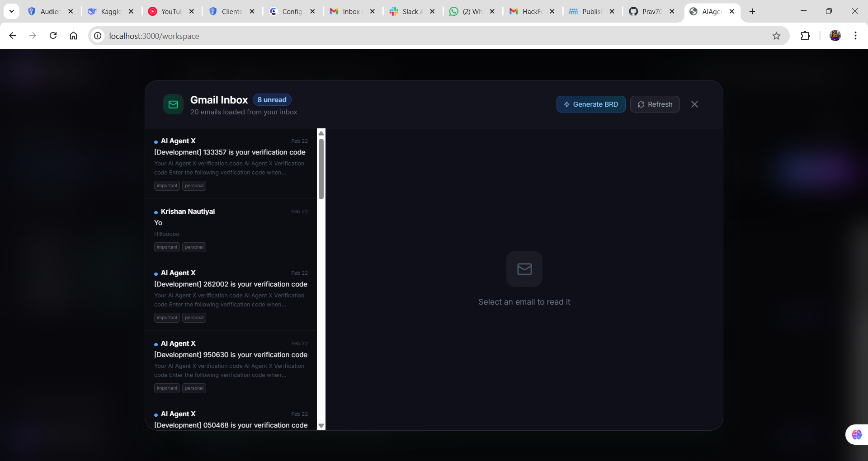
Task: Open the Chrome three-dot menu
Action: [855, 36]
